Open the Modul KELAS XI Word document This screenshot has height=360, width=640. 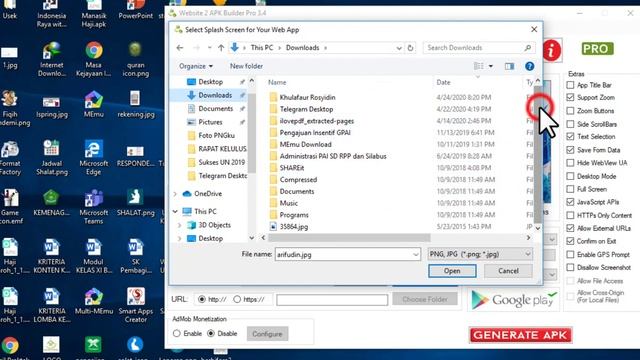pos(93,256)
